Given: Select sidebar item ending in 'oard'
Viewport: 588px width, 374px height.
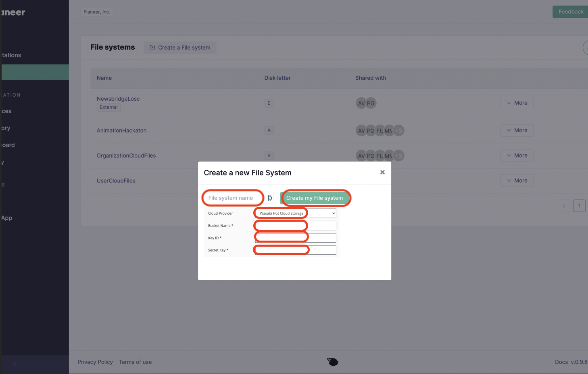Looking at the screenshot, I should pyautogui.click(x=8, y=145).
